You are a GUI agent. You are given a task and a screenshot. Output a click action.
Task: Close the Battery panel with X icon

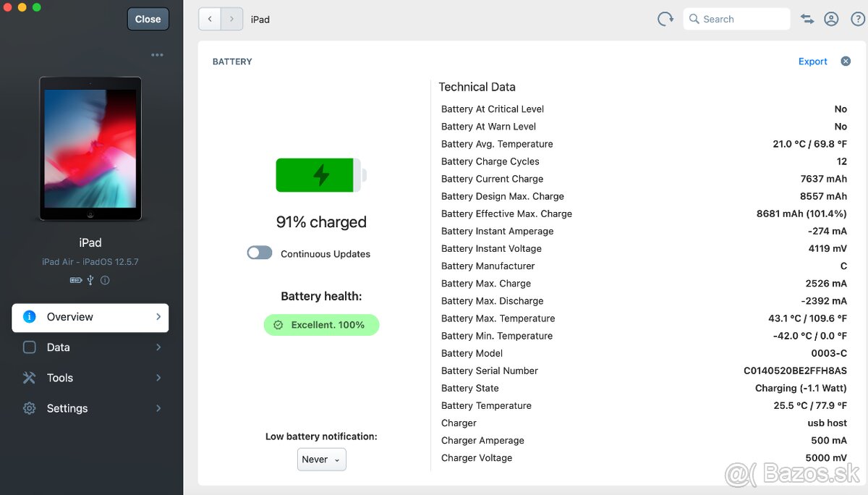coord(846,62)
